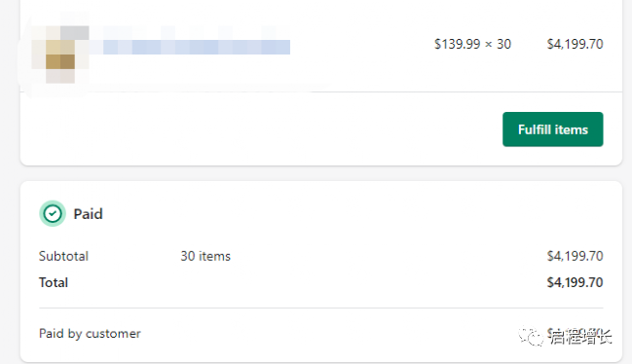Screen dimensions: 632x364
Task: Click the WeChat logo watermark icon
Action: point(531,336)
